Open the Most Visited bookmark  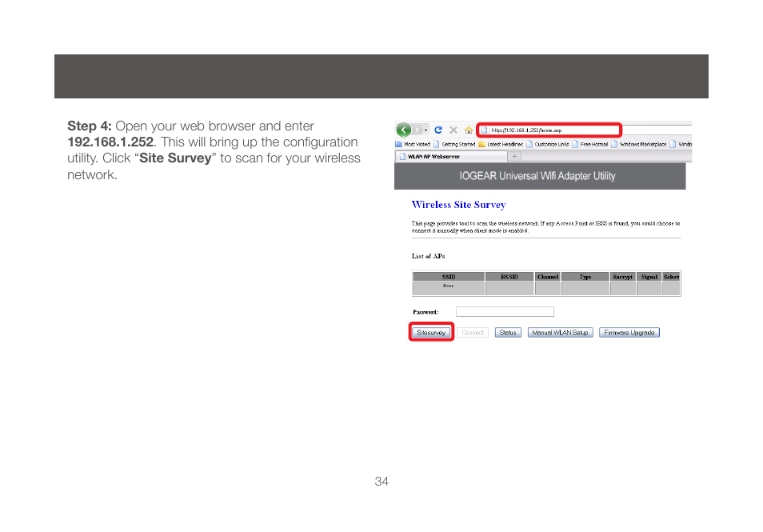[413, 144]
